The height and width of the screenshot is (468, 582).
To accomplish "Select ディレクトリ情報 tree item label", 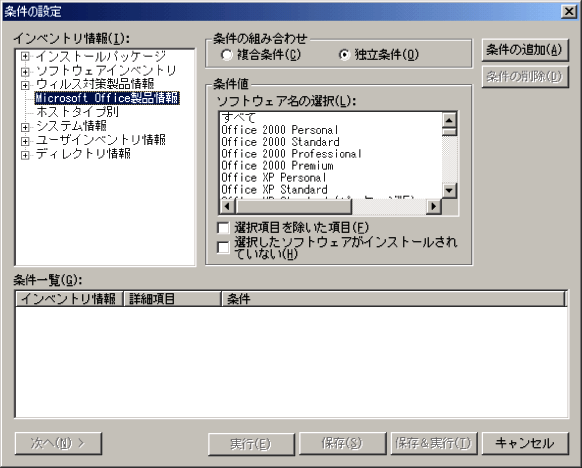I will [83, 154].
